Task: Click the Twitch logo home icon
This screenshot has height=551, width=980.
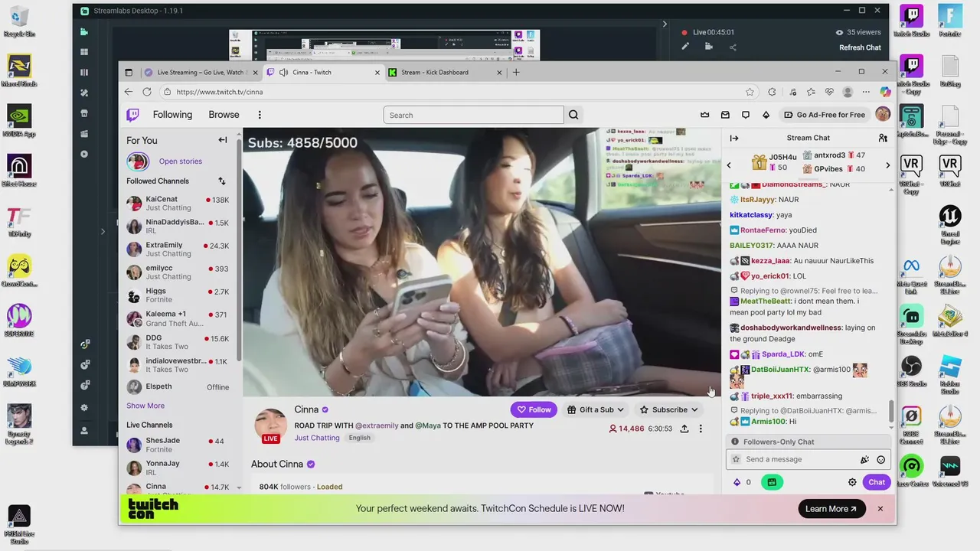Action: tap(132, 115)
